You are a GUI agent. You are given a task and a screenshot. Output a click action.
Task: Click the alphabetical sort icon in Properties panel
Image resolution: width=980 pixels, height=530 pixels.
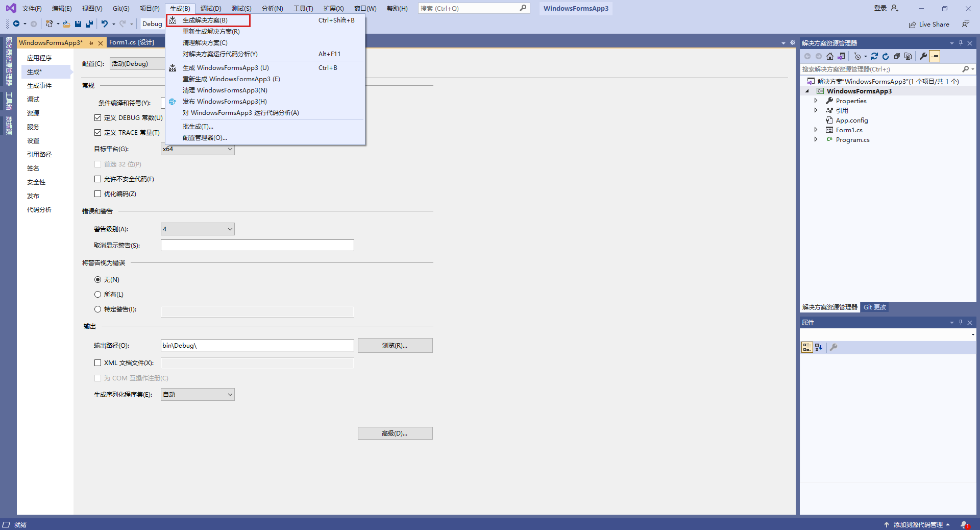[819, 347]
